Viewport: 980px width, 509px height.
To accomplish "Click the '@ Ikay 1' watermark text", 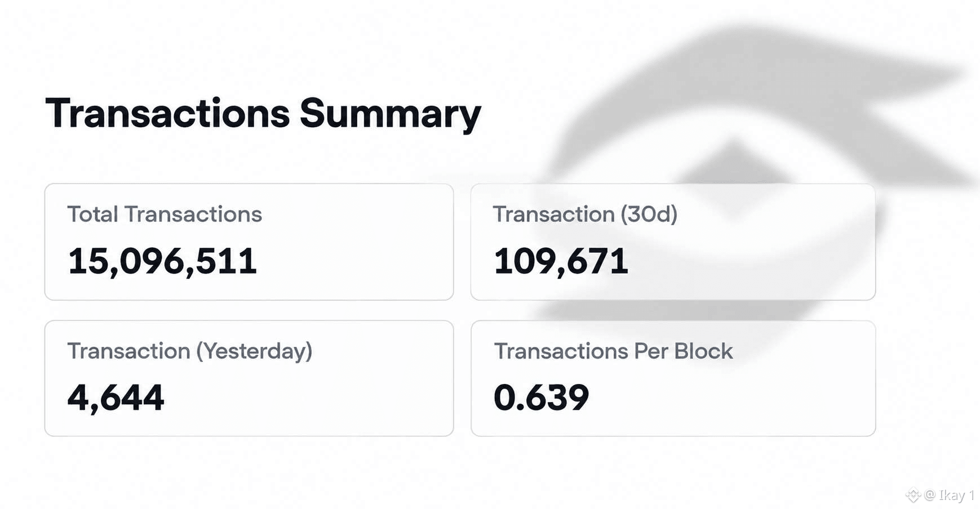I will [x=950, y=495].
